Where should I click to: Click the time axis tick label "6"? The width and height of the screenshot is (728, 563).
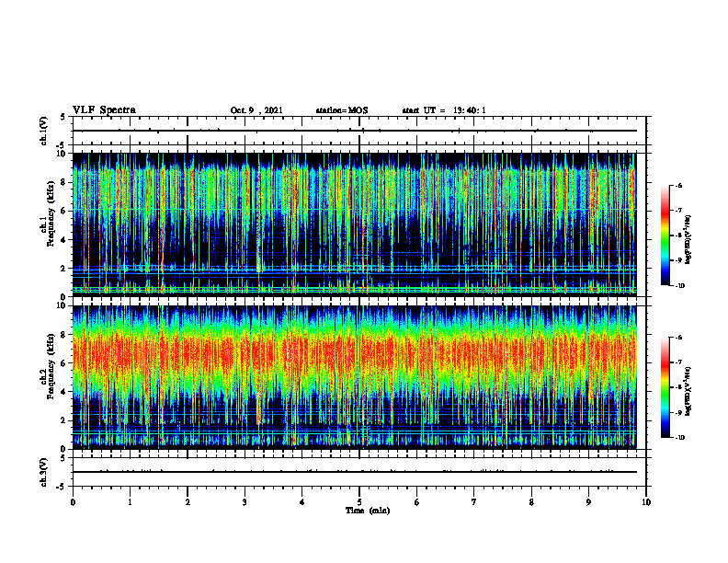pos(417,502)
